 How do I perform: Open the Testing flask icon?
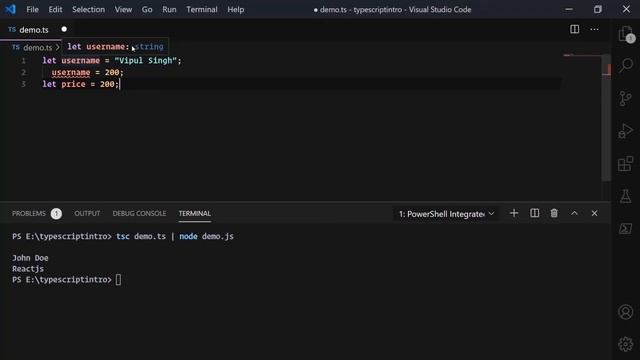pyautogui.click(x=625, y=196)
